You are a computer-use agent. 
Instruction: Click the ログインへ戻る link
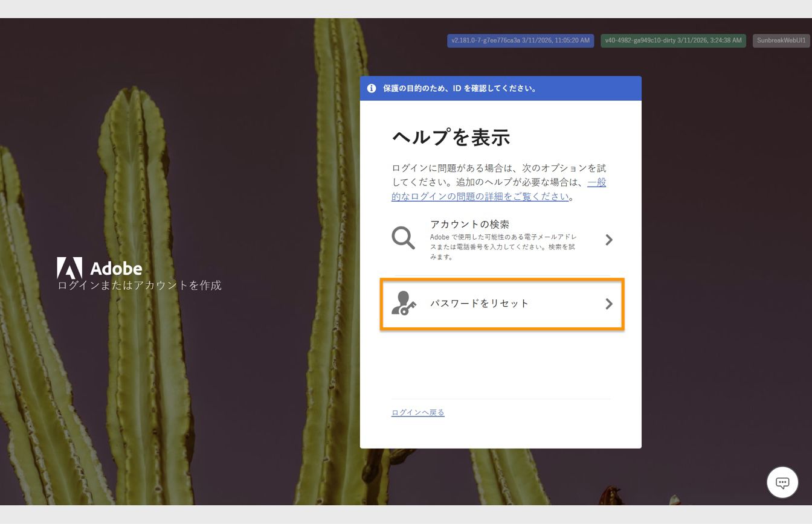pyautogui.click(x=417, y=412)
